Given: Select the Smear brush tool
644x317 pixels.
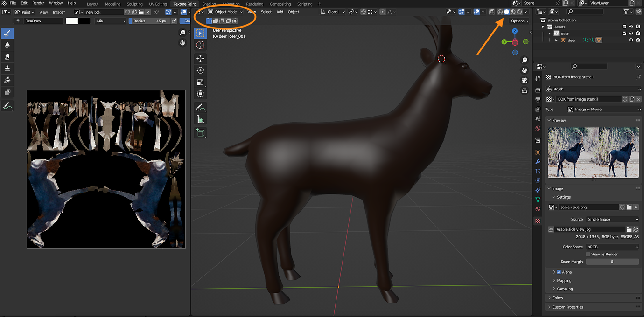Looking at the screenshot, I should pyautogui.click(x=7, y=56).
